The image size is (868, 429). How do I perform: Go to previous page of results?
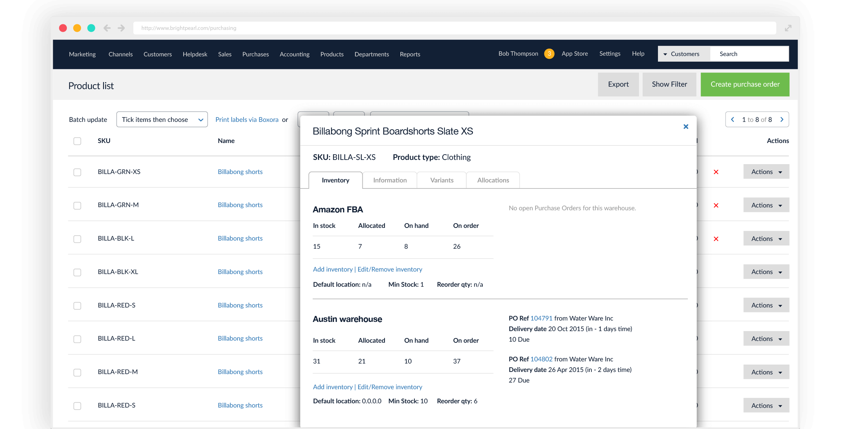click(x=733, y=119)
